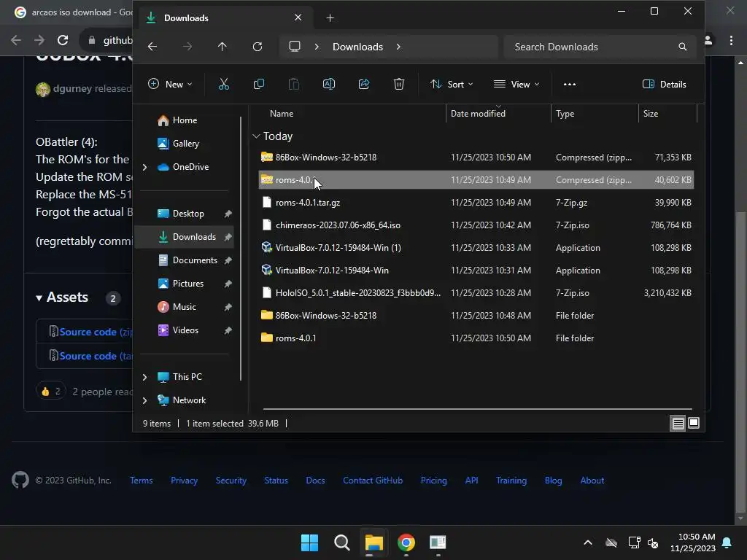Click the Cut scissors icon in Explorer toolbar
Screen dimensions: 747x560
(x=223, y=85)
